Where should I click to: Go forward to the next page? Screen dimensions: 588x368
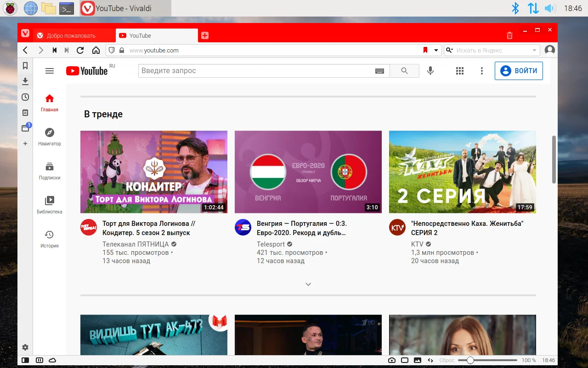coord(41,50)
